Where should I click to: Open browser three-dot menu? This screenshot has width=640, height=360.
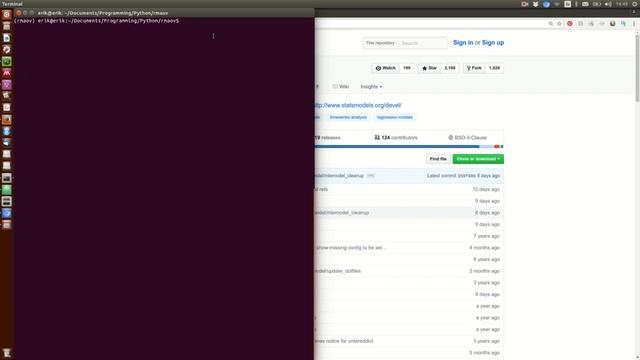(634, 24)
